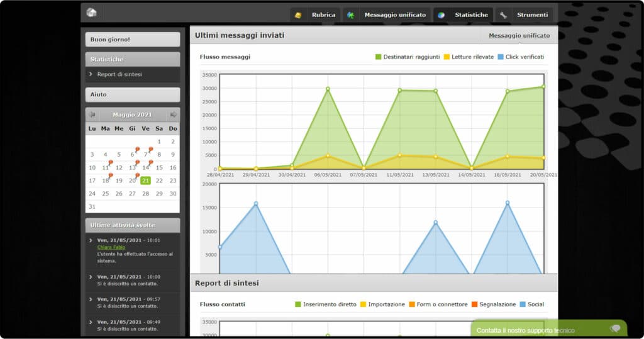Select day 1 in the calendar

pos(159,142)
